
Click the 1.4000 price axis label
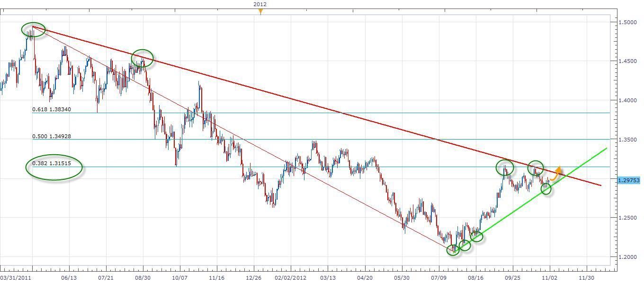629,100
